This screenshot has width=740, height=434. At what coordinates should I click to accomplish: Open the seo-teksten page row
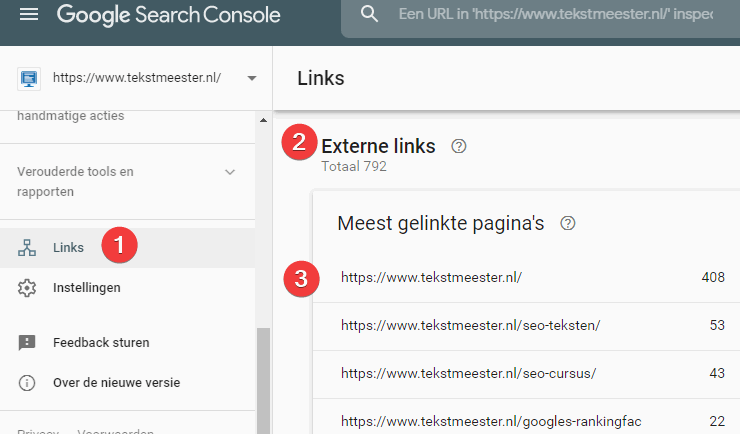[526, 326]
